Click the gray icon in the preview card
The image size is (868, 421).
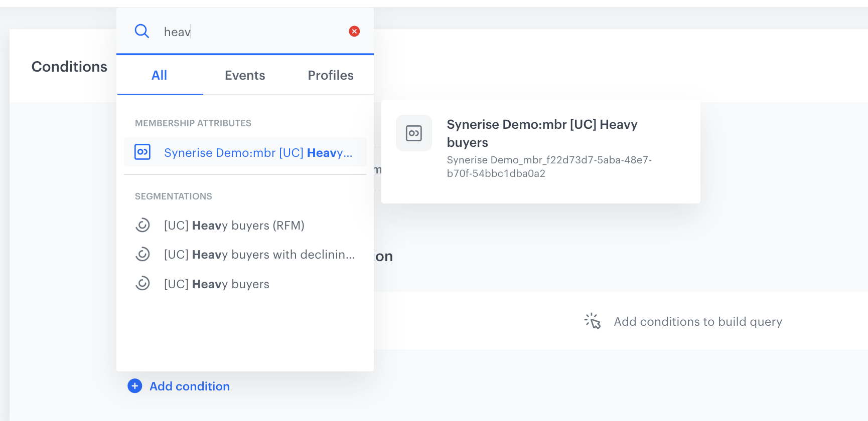(413, 133)
